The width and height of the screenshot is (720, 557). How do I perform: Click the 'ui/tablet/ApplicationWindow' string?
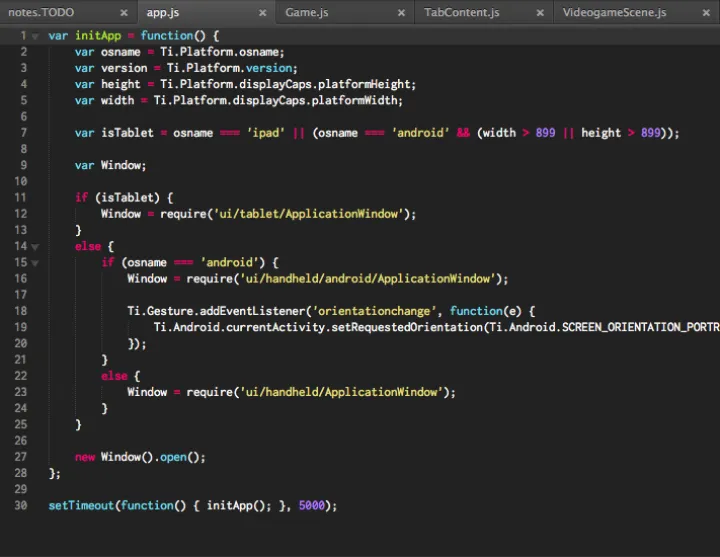(308, 214)
